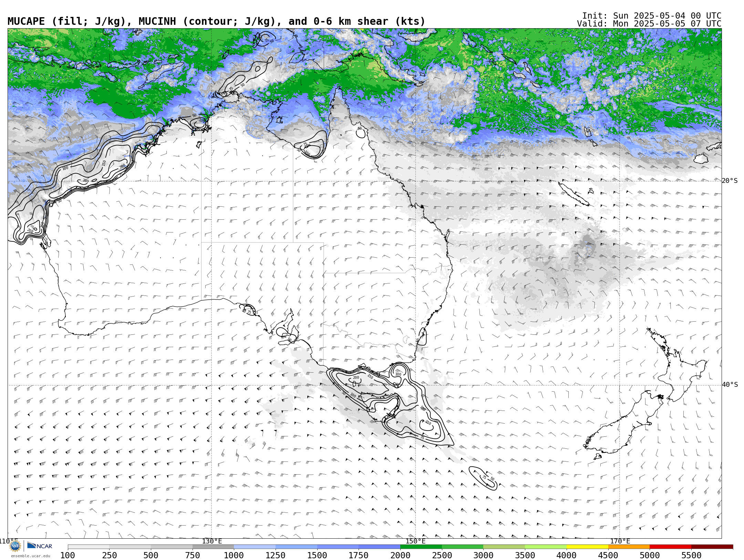Pick the orange 4500–5000 colorbar swatch
Image resolution: width=744 pixels, height=560 pixels.
(629, 547)
